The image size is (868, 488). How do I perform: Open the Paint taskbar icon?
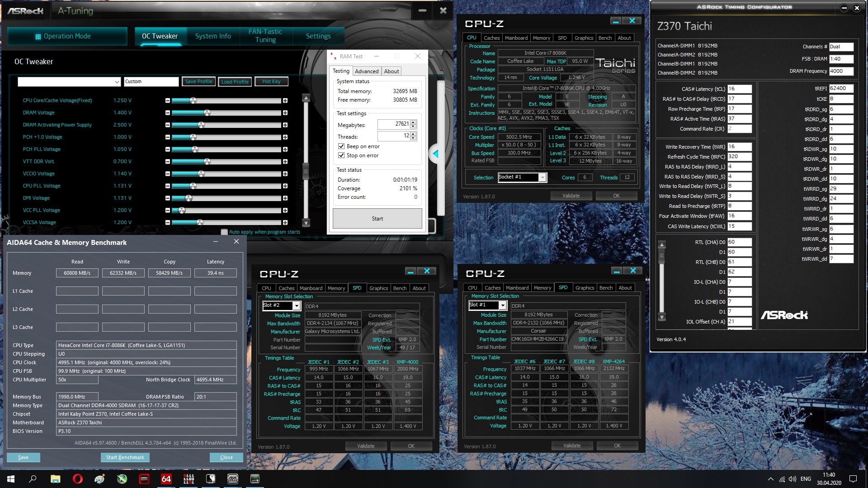tap(99, 479)
